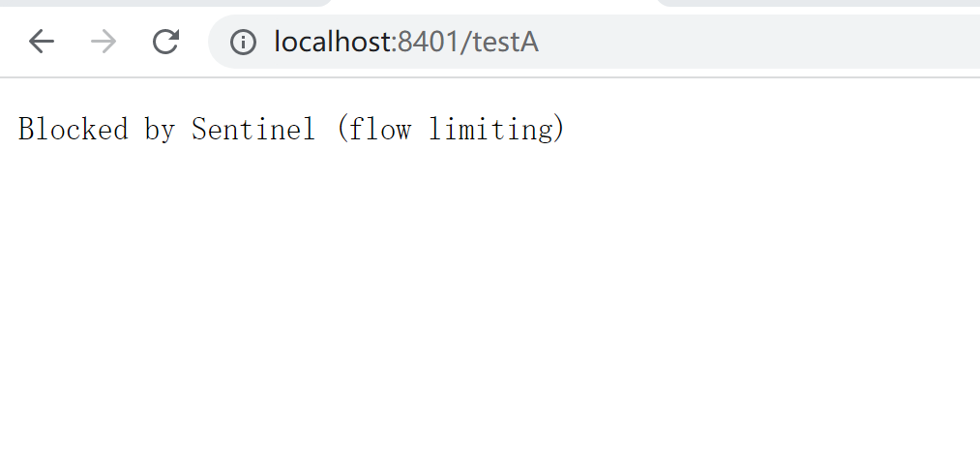The height and width of the screenshot is (450, 980).
Task: Click the word 'Sentinel' on the page
Action: click(x=253, y=130)
